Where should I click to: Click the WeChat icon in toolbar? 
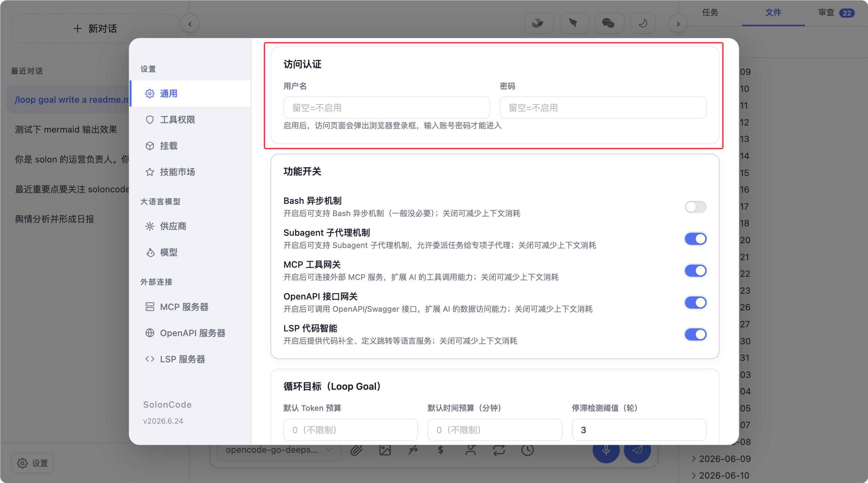(x=609, y=23)
